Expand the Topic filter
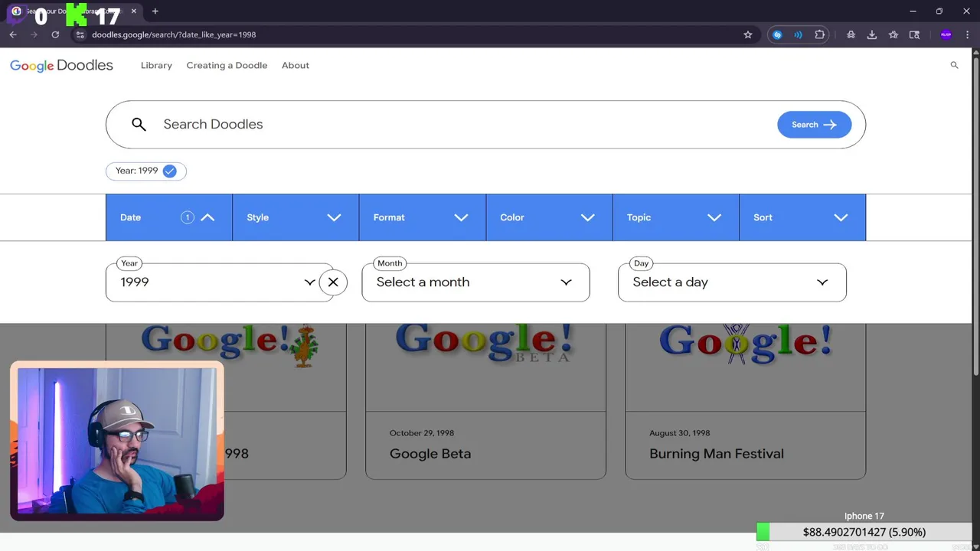Viewport: 980px width, 551px height. [676, 217]
